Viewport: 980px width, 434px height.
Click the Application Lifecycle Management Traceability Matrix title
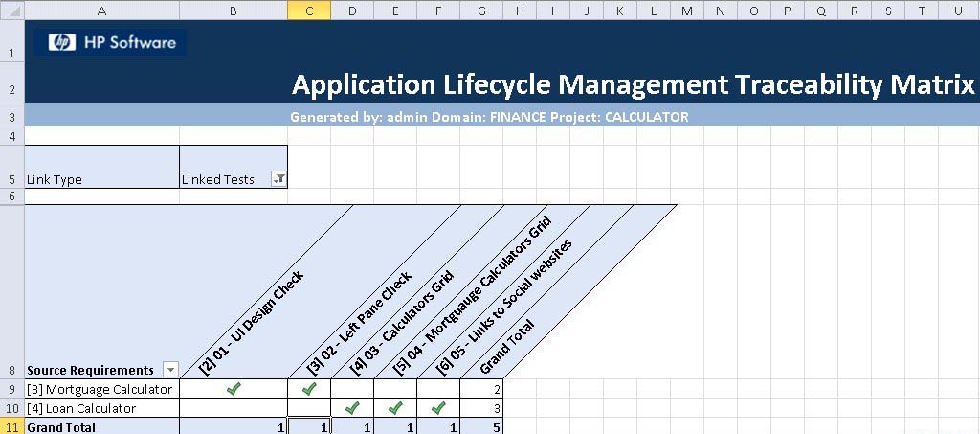tap(634, 83)
